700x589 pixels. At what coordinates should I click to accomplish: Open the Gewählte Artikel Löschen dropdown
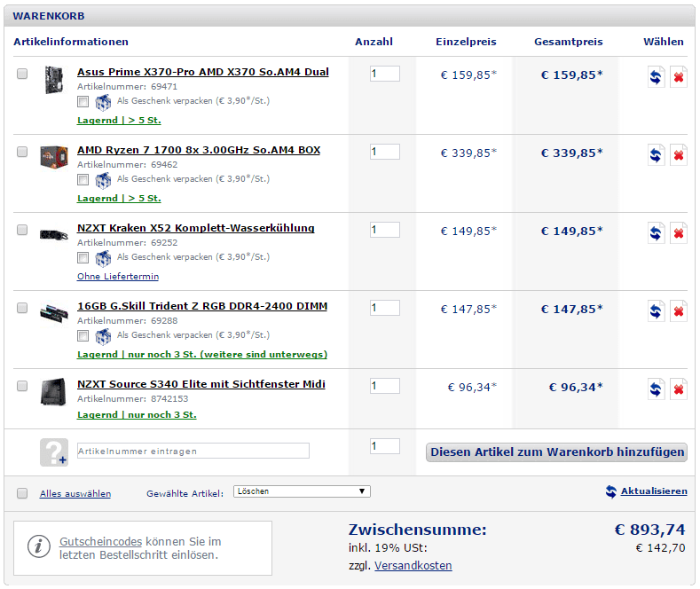click(302, 491)
